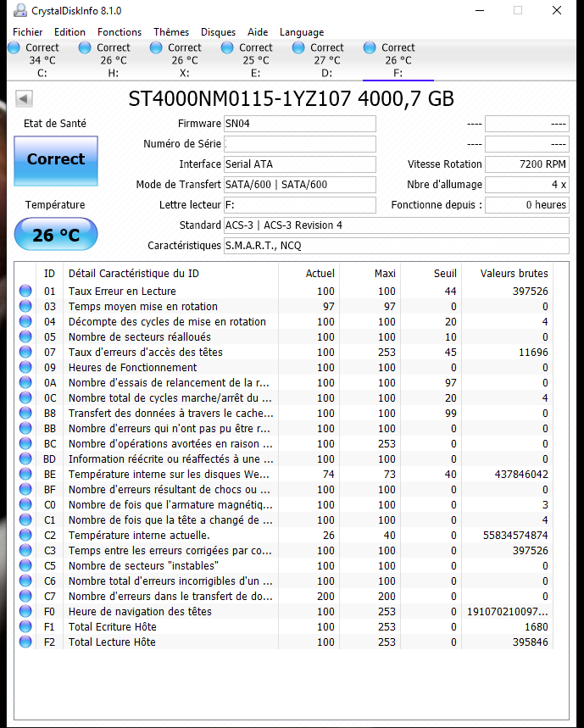The width and height of the screenshot is (584, 728).
Task: Click the Nbre d'allumage value 4 x
Action: [x=527, y=184]
